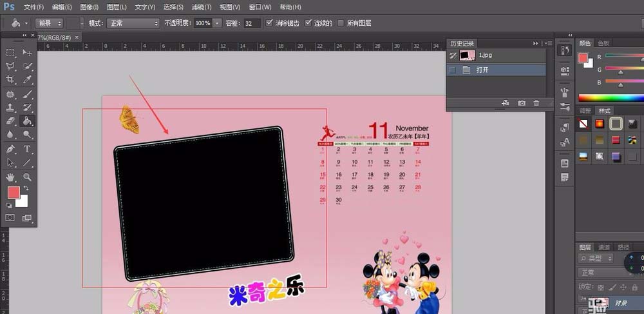Select the History Brush tool

click(x=27, y=108)
